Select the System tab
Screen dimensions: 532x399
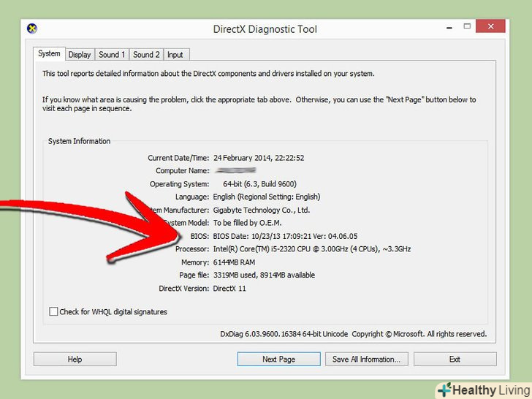(49, 53)
